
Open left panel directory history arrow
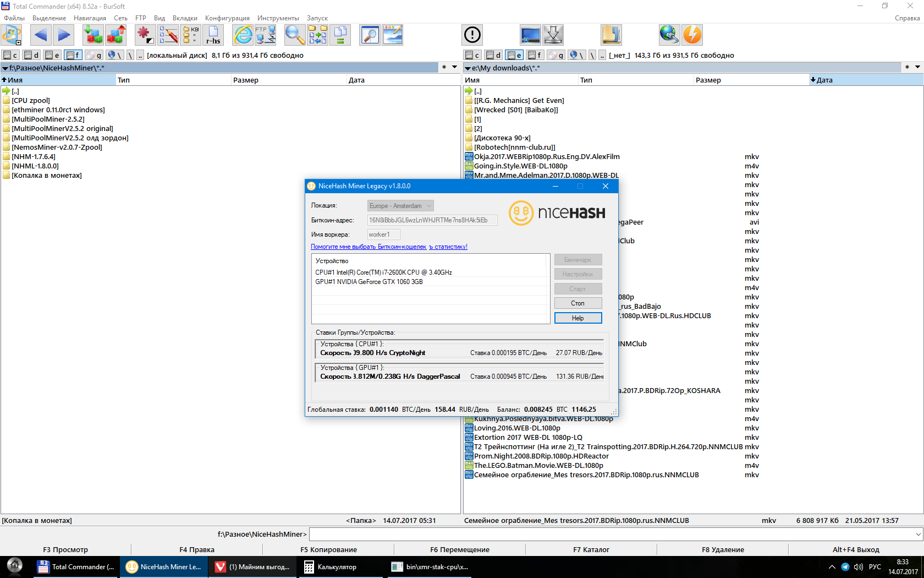(454, 67)
